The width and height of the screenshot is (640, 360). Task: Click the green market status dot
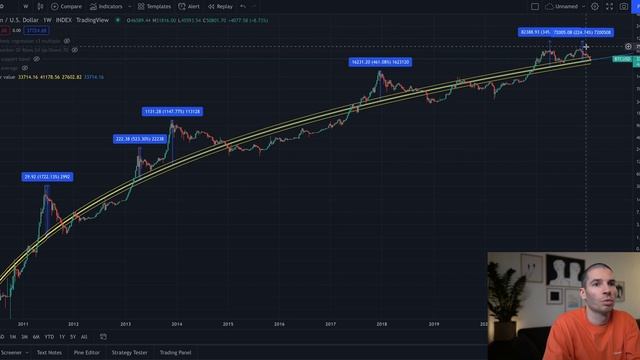pyautogui.click(x=118, y=20)
